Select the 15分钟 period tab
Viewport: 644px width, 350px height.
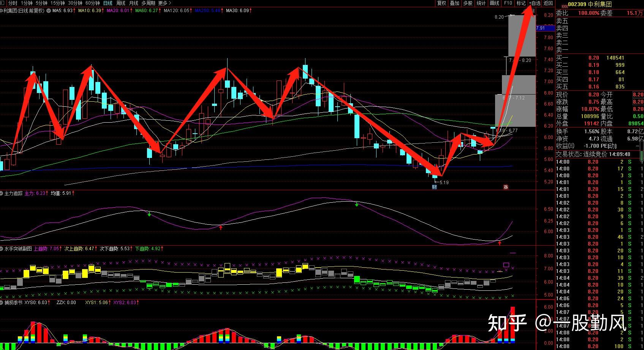[58, 3]
